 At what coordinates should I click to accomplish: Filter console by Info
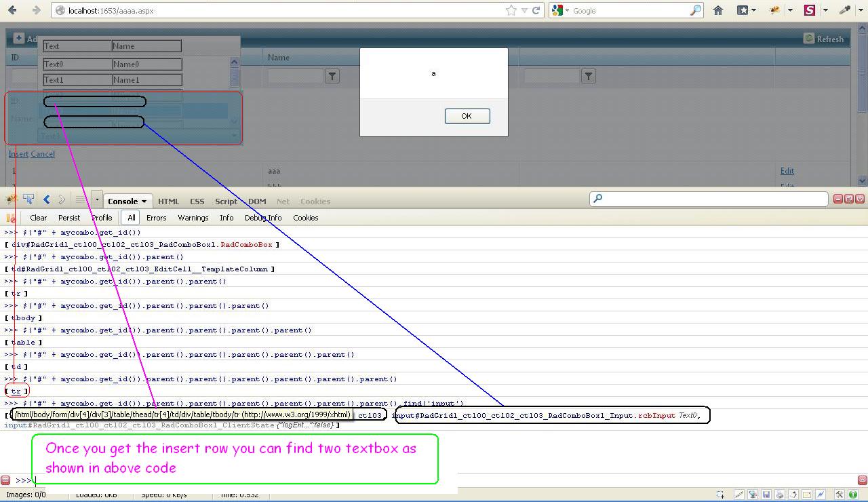226,218
